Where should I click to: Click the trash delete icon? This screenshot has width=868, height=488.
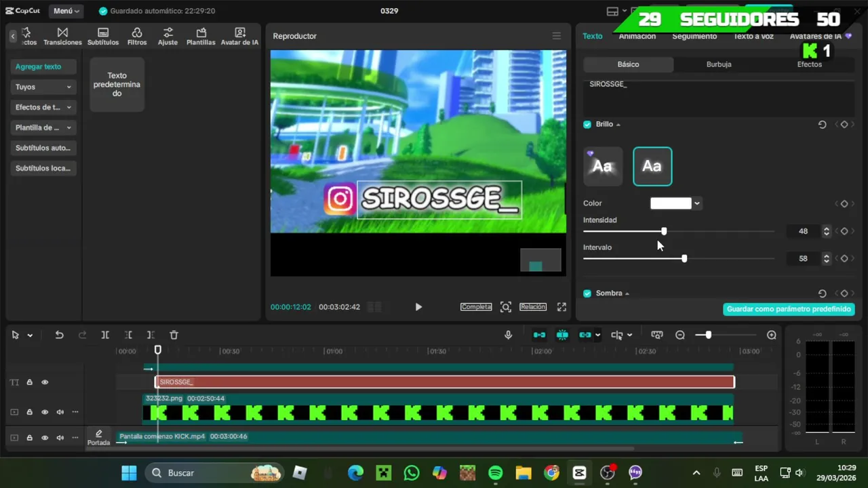pyautogui.click(x=174, y=335)
